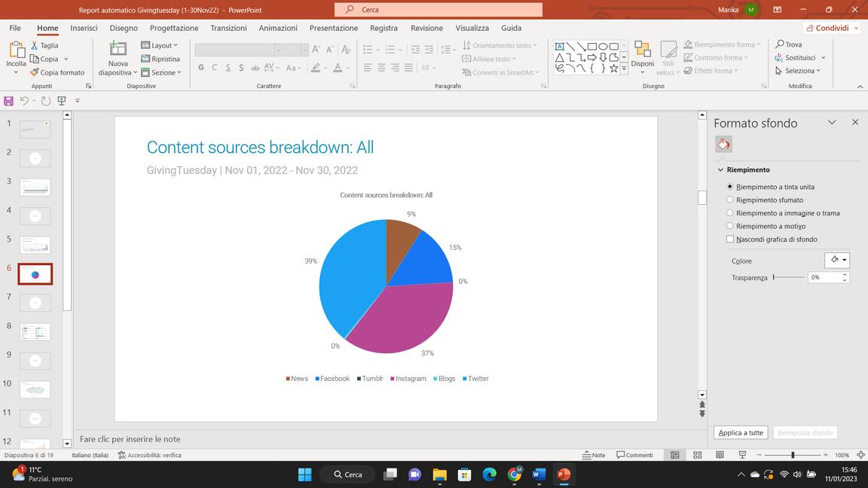Open the fill bucket icon in Formato sfondo

(723, 145)
